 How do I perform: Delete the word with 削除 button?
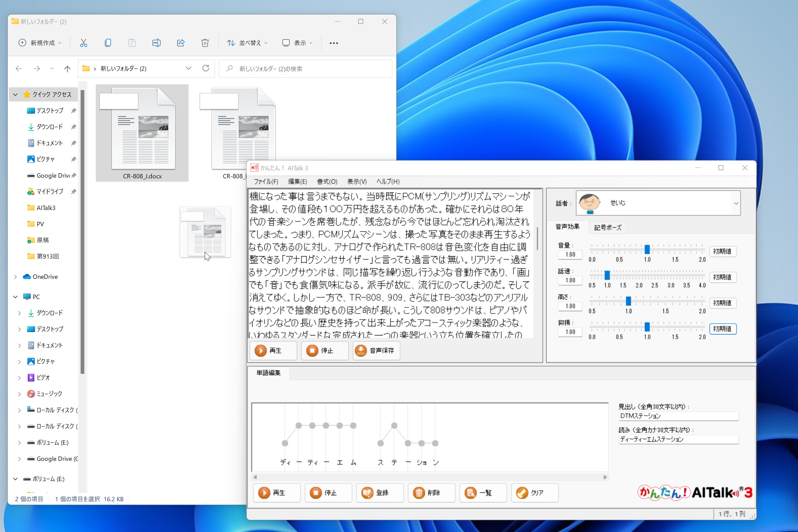point(431,493)
